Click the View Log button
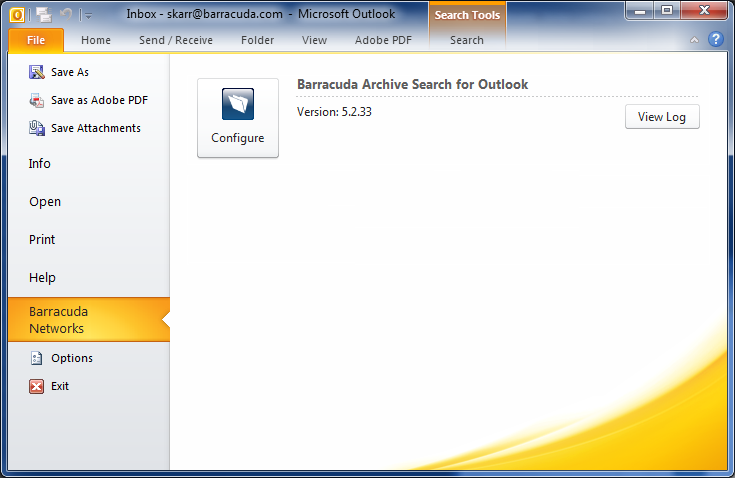This screenshot has height=478, width=735. click(662, 117)
